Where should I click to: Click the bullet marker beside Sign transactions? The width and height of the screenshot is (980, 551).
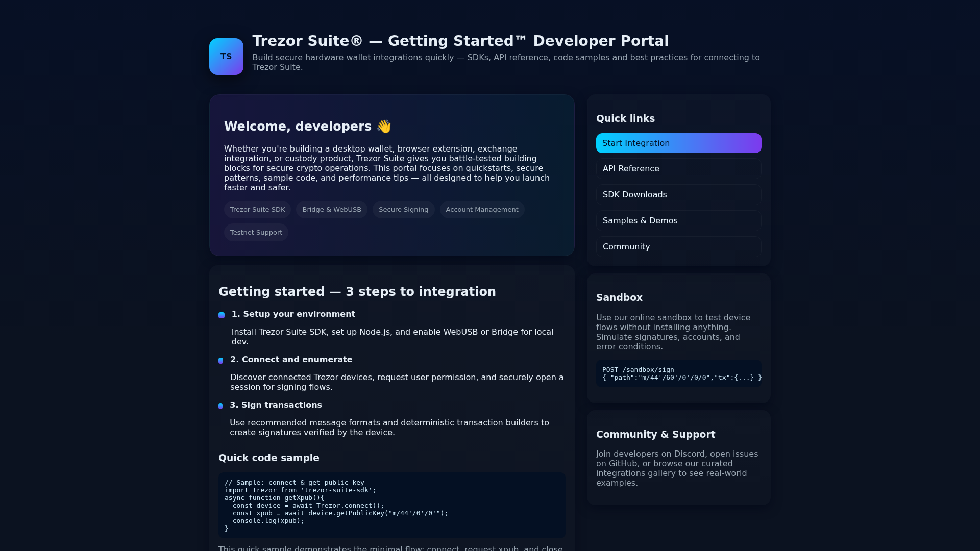click(220, 406)
